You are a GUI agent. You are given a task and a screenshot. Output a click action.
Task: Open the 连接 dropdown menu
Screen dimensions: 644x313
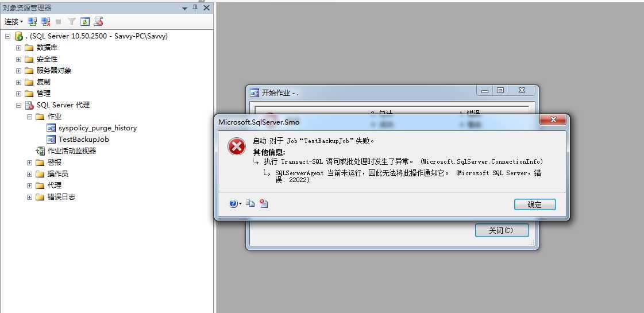14,21
